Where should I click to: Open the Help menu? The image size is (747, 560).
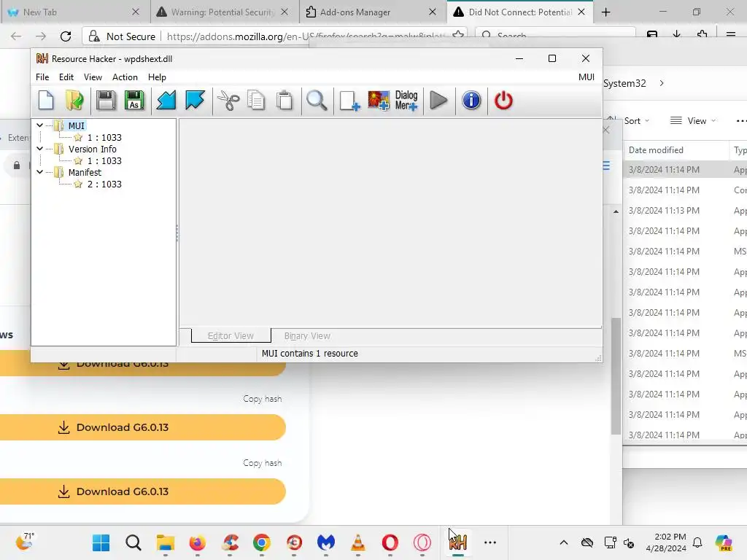[157, 77]
